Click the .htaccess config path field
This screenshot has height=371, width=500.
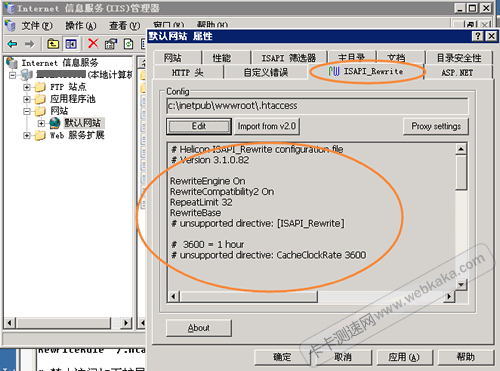click(x=317, y=106)
